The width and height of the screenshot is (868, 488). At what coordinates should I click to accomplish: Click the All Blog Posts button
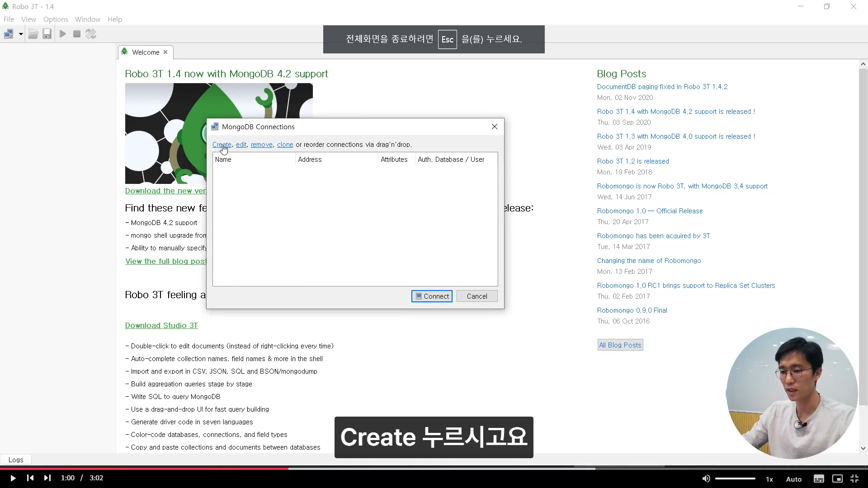[x=620, y=345]
